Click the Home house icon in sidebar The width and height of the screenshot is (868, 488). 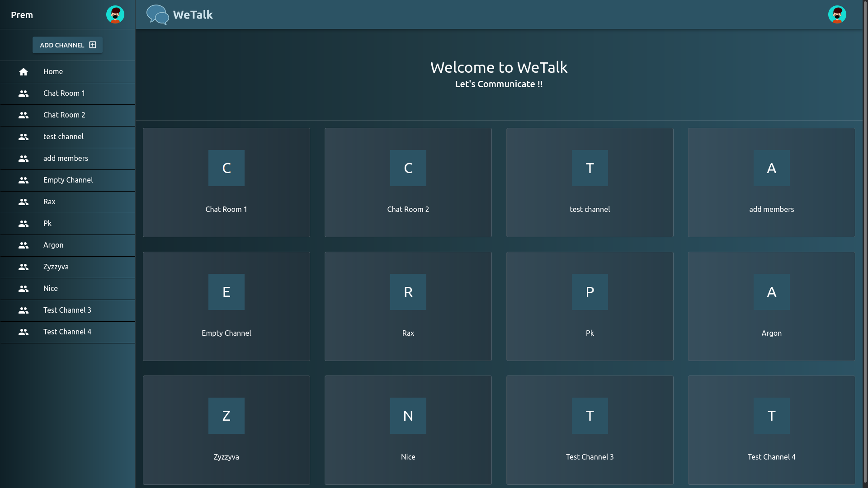click(x=24, y=72)
